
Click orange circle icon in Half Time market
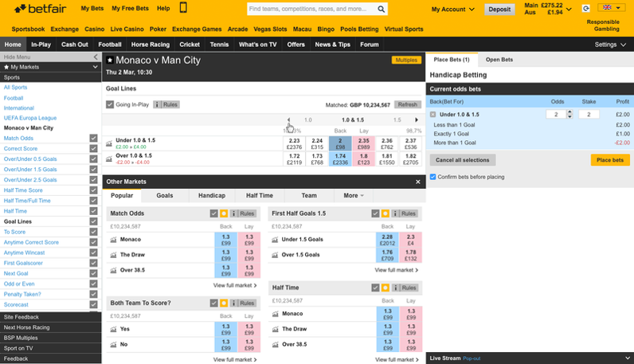tap(385, 288)
